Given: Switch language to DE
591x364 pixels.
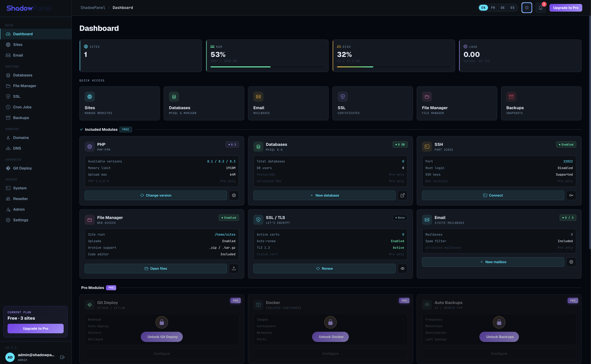Looking at the screenshot, I should [x=503, y=8].
